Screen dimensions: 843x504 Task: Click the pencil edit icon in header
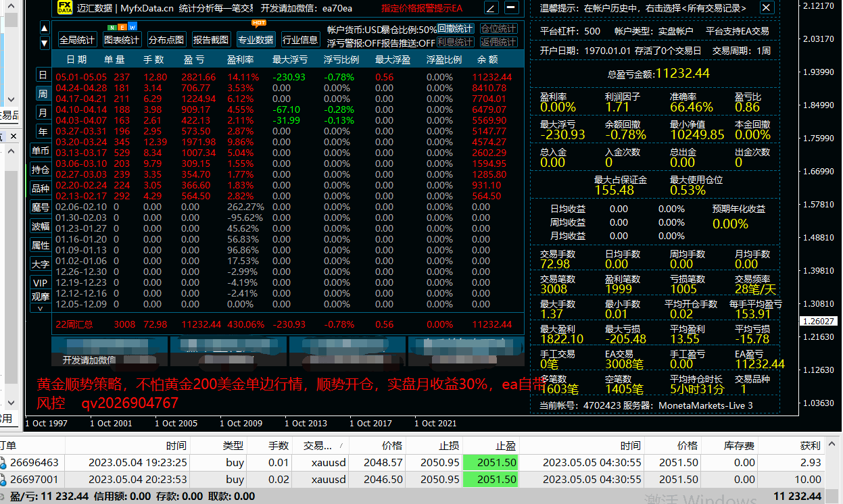[491, 8]
